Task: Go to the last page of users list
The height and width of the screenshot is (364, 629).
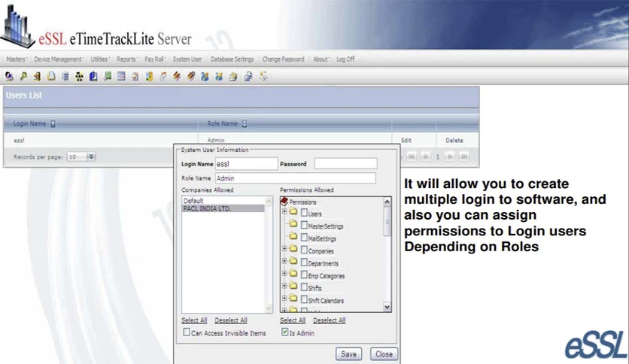Action: tap(463, 156)
